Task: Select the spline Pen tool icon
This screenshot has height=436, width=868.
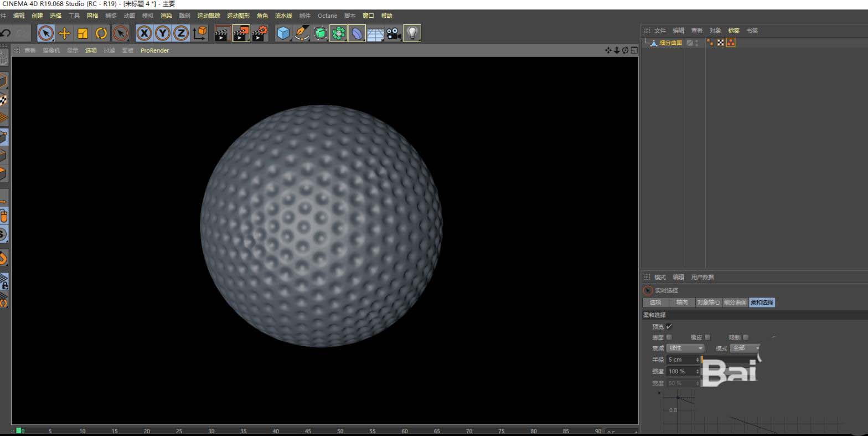Action: pos(302,33)
